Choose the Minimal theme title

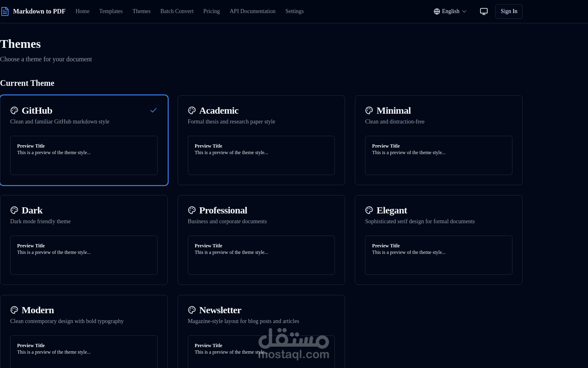tap(394, 110)
